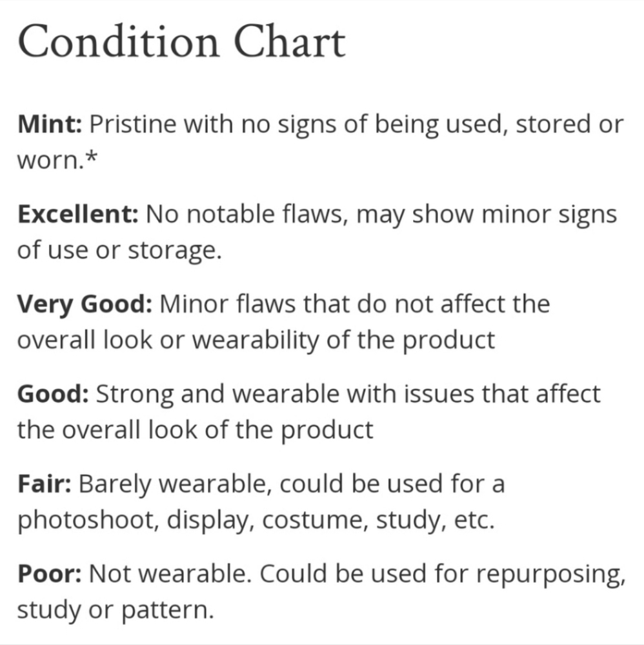Click the "Condition Chart" heading
This screenshot has width=644, height=645.
click(x=181, y=44)
